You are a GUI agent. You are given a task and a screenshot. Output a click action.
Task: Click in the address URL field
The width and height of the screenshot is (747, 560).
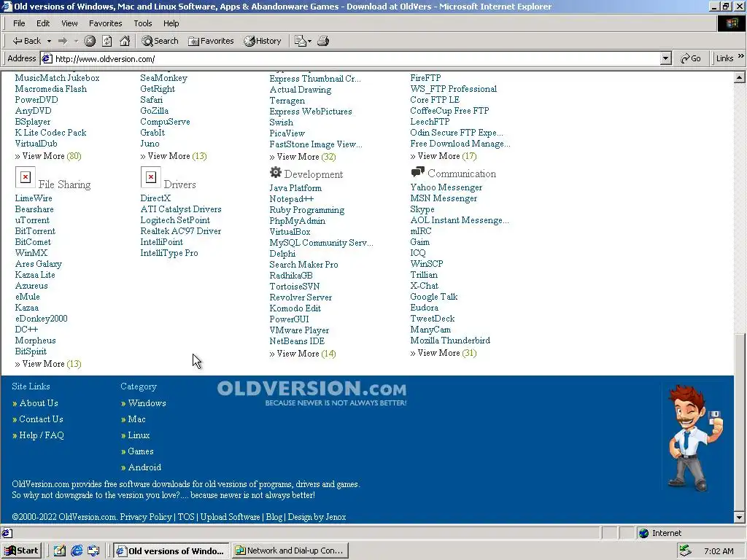[352, 58]
